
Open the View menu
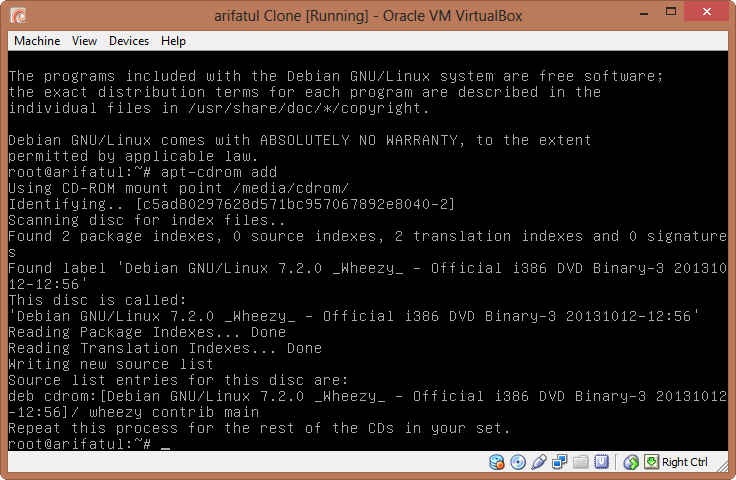(84, 41)
